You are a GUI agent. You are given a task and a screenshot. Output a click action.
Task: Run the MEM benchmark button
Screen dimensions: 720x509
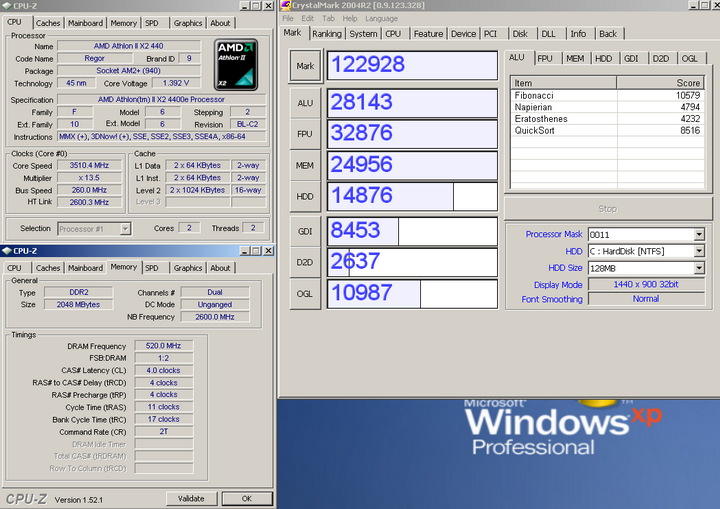[305, 165]
